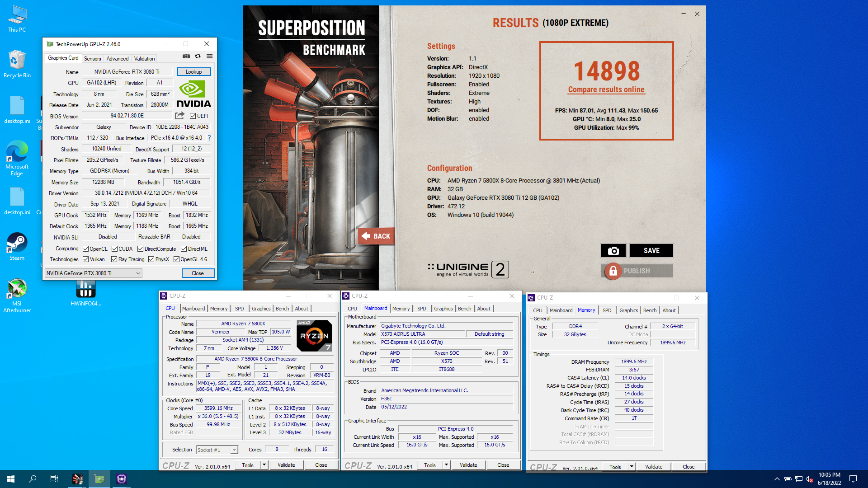Viewport: 868px width, 488px height.
Task: Open Recycle Bin desktop icon
Action: [x=17, y=64]
